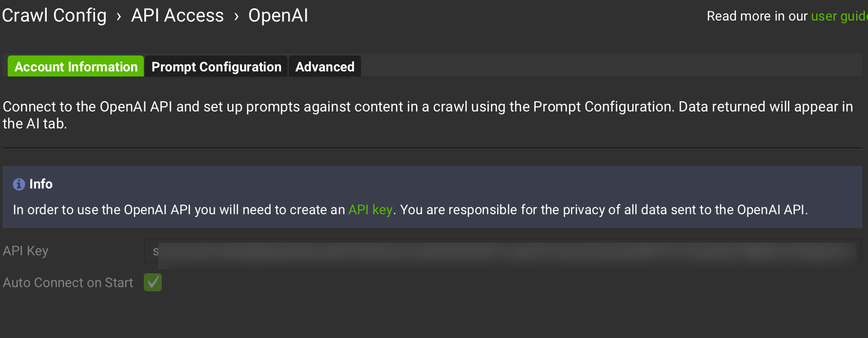Open the green user guide link
This screenshot has height=338, width=868.
tap(839, 16)
